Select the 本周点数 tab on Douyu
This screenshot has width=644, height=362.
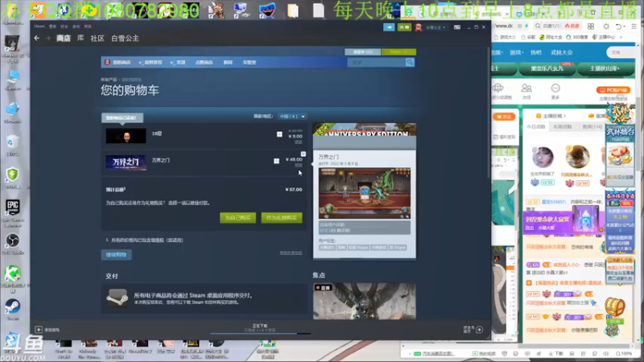tap(562, 127)
